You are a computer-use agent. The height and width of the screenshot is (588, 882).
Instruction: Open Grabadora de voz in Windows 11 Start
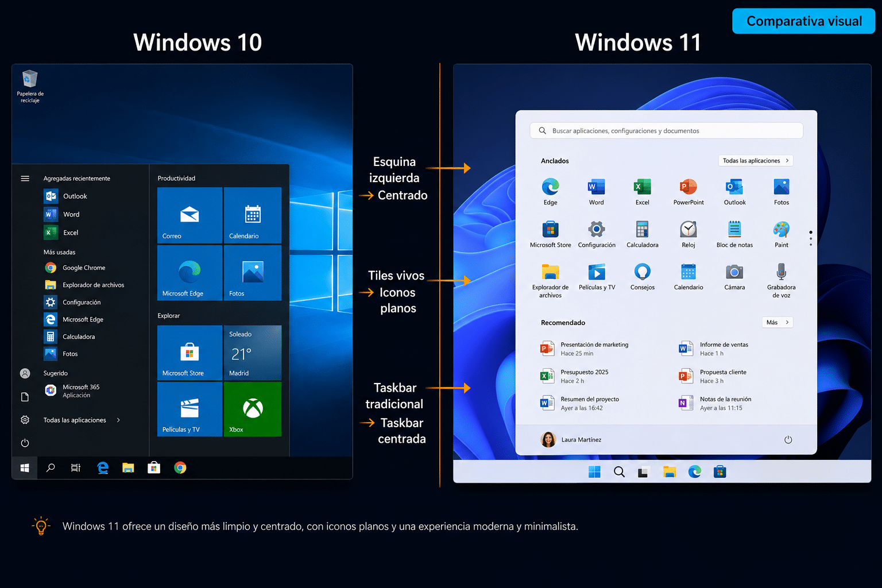pos(782,280)
